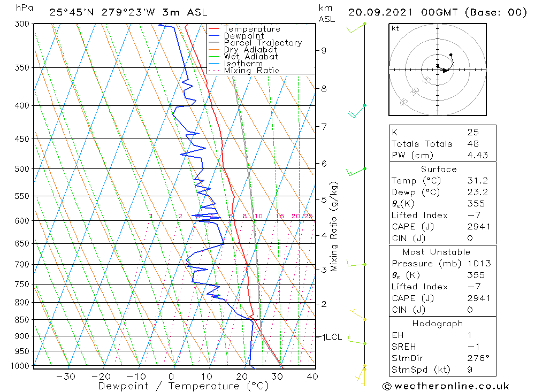Click the 1000 hPa pressure axis label
This screenshot has height=392, width=535.
point(20,366)
